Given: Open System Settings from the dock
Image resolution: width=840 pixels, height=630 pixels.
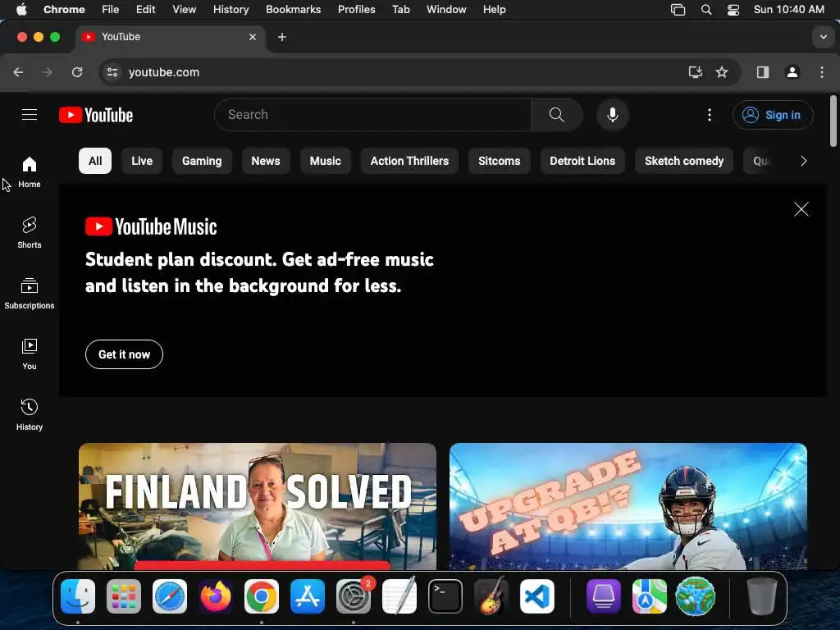Looking at the screenshot, I should coord(354,596).
